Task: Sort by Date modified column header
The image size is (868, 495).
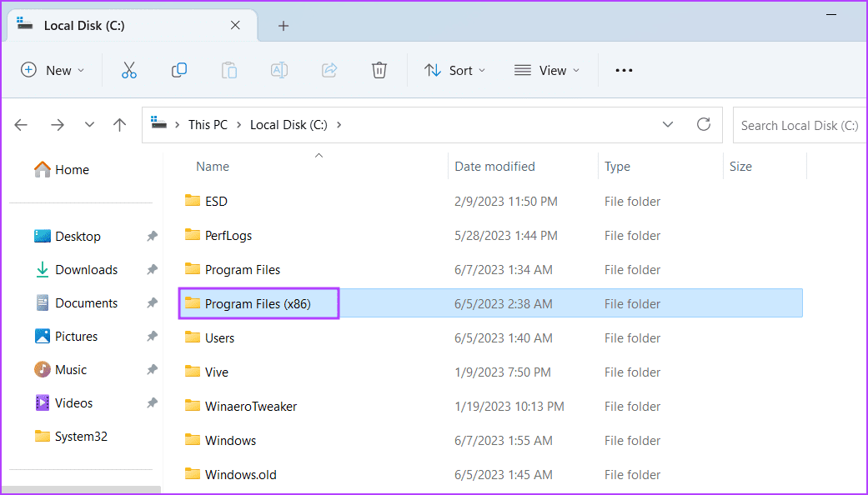Action: pyautogui.click(x=495, y=167)
